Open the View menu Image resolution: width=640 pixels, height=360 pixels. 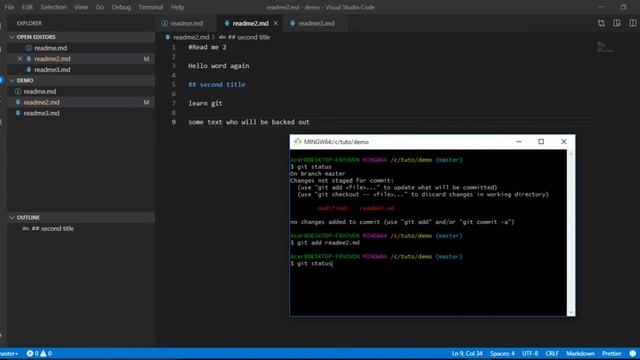[x=81, y=7]
